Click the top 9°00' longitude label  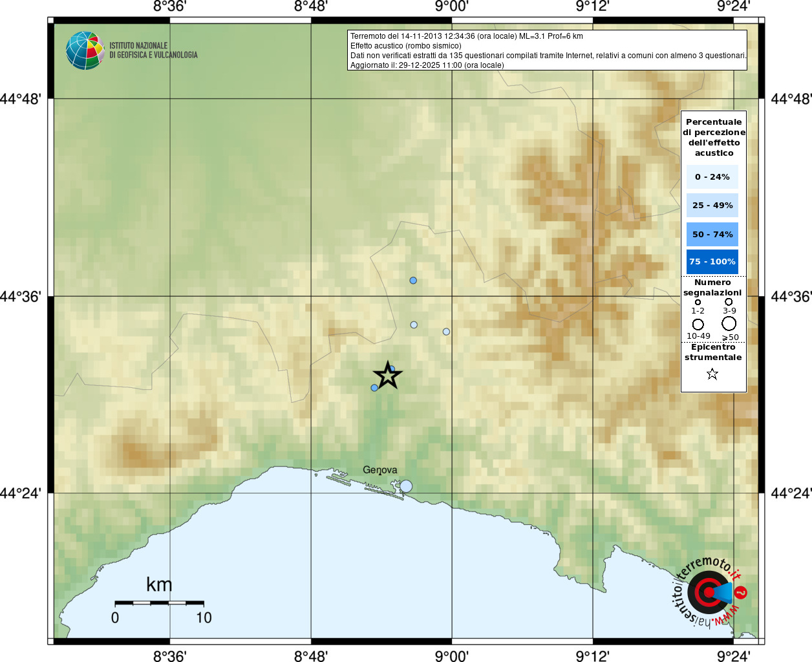pyautogui.click(x=451, y=6)
